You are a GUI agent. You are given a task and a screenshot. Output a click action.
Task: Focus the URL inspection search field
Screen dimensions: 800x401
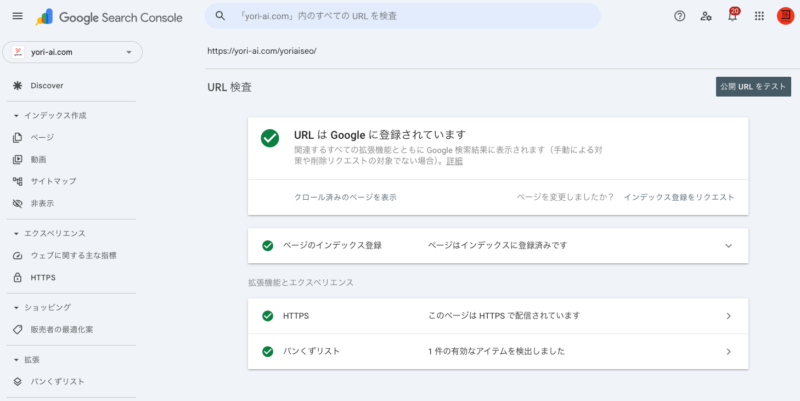(403, 16)
